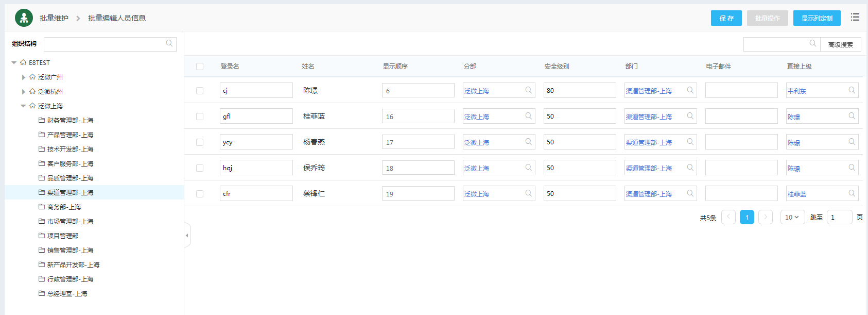The height and width of the screenshot is (315, 868).
Task: Click the branch search icon in gfl row
Action: tap(528, 116)
